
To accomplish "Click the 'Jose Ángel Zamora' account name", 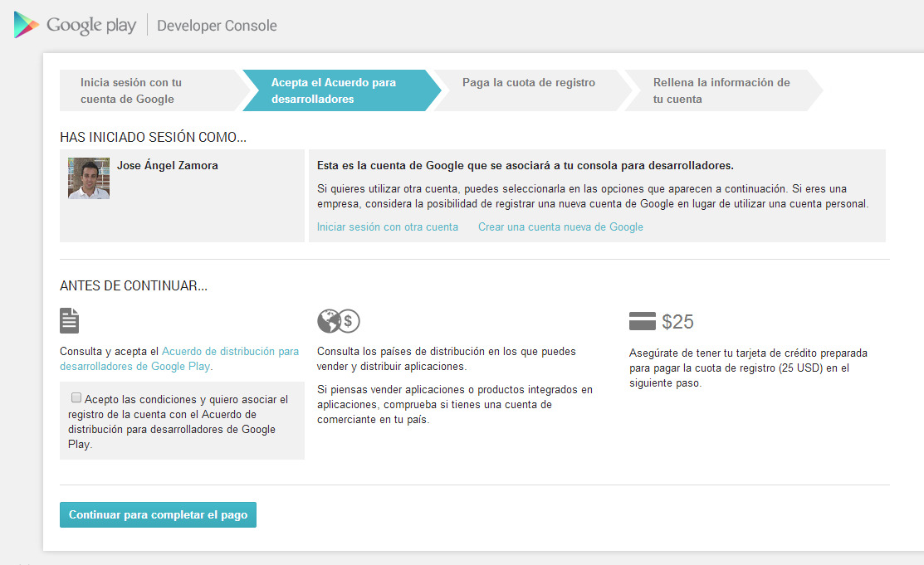I will click(x=167, y=166).
